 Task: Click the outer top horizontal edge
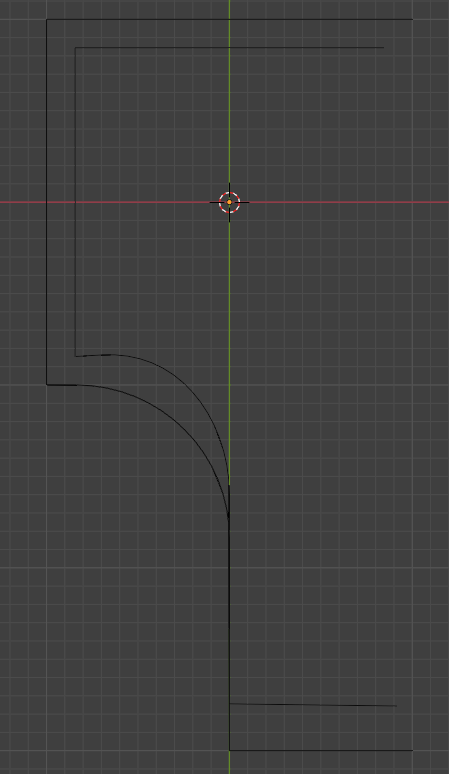coord(229,20)
